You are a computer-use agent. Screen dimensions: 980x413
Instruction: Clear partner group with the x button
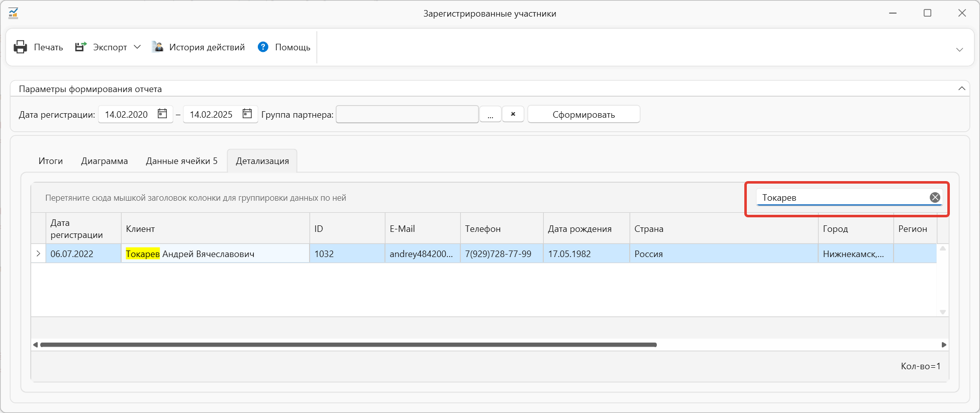click(x=513, y=114)
